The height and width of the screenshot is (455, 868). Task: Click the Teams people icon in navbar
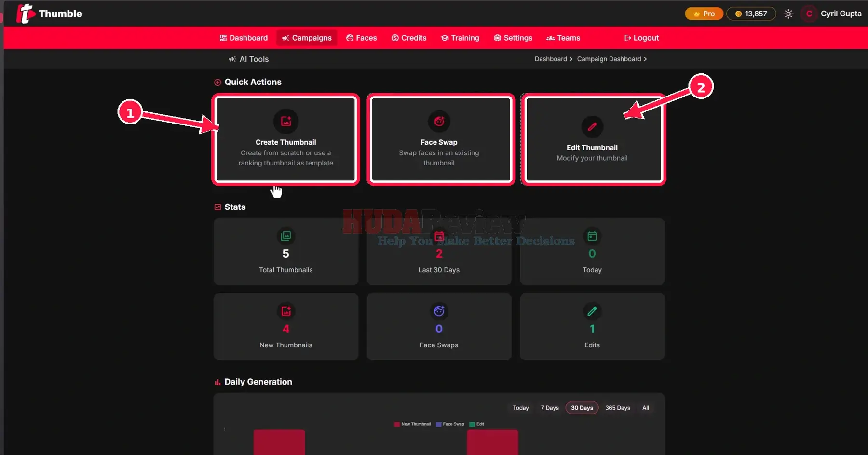550,38
